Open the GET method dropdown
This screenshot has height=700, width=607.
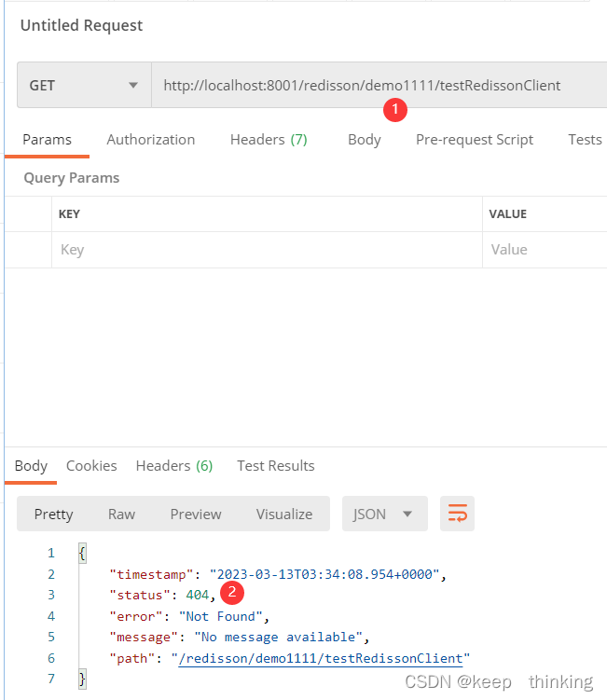pos(84,86)
